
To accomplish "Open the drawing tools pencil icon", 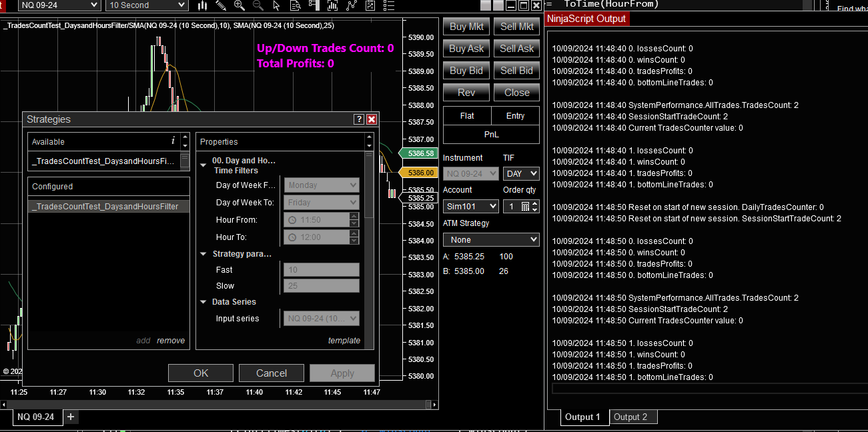I will click(x=221, y=6).
